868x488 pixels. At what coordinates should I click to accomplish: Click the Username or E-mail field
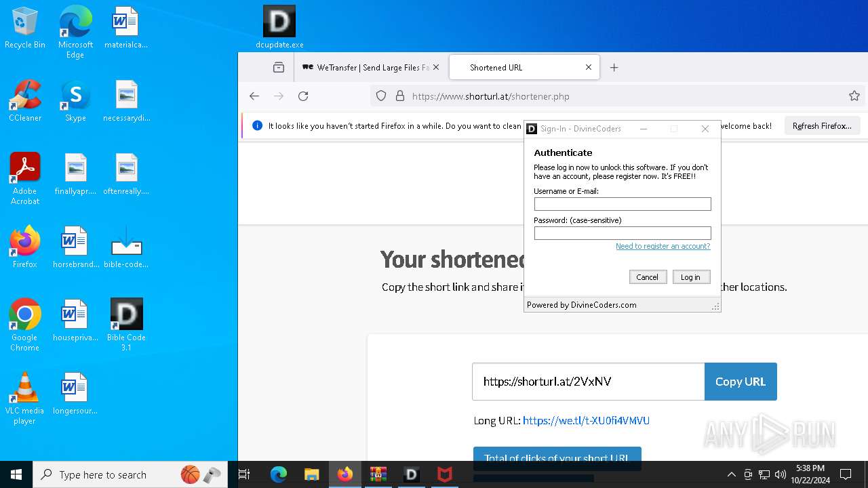623,204
